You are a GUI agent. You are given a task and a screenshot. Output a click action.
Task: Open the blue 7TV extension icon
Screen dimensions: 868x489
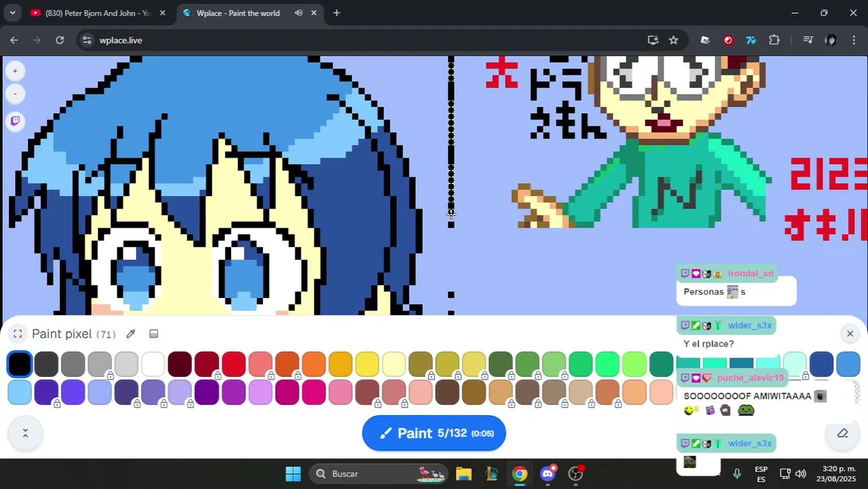(x=751, y=40)
